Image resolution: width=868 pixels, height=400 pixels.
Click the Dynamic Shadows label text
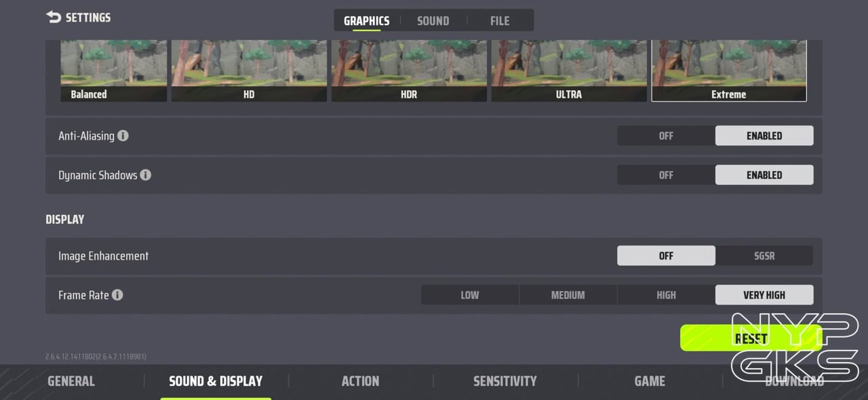tap(98, 175)
